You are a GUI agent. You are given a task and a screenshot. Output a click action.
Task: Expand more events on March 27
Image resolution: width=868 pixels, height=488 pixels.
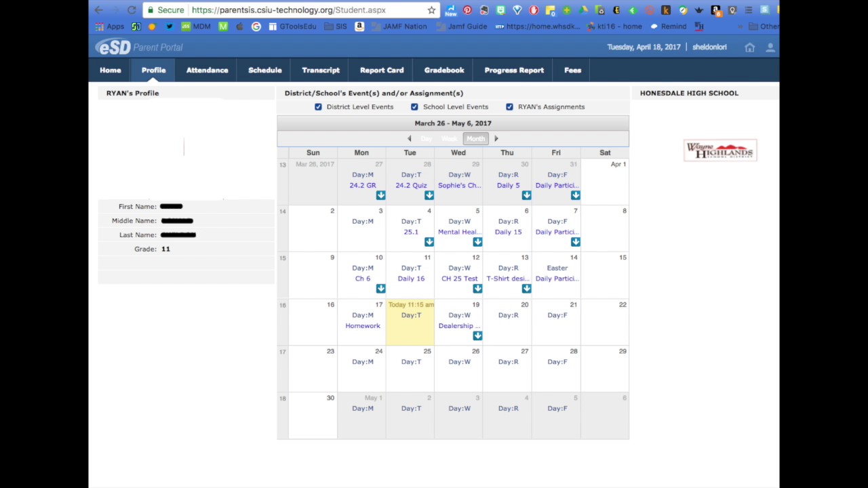pos(380,195)
